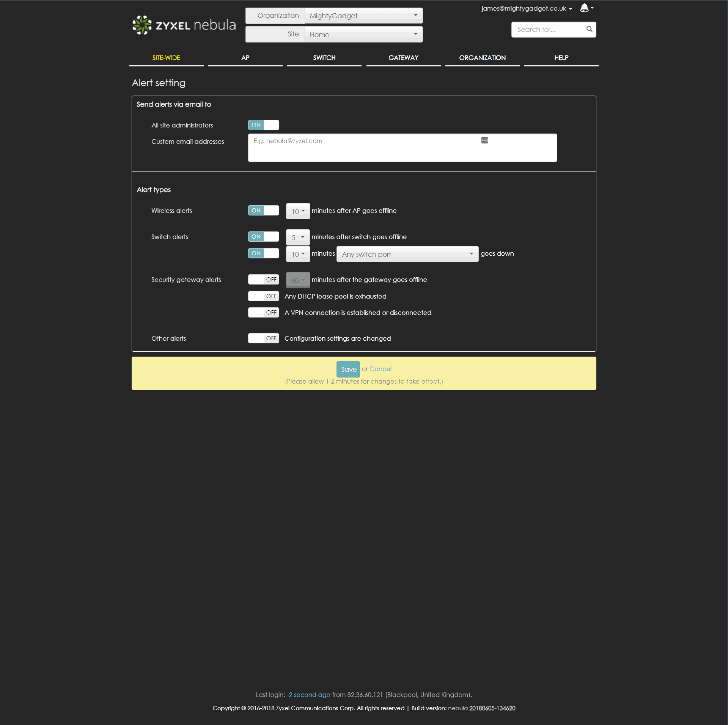
Task: Turn on Configuration settings changed alert
Action: 263,338
